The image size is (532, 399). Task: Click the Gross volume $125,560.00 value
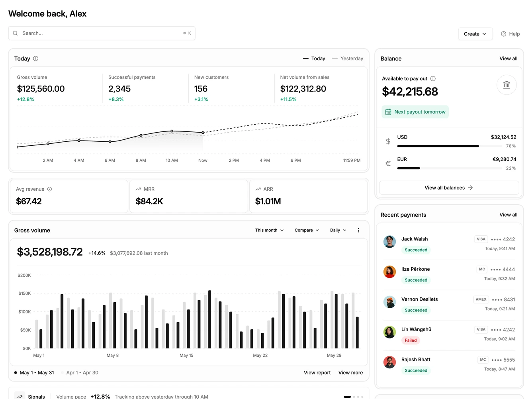[41, 89]
